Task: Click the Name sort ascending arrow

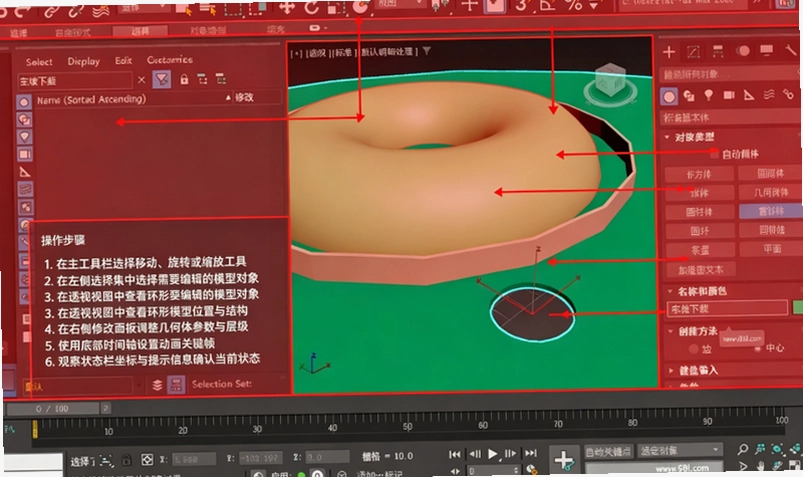Action: point(228,97)
